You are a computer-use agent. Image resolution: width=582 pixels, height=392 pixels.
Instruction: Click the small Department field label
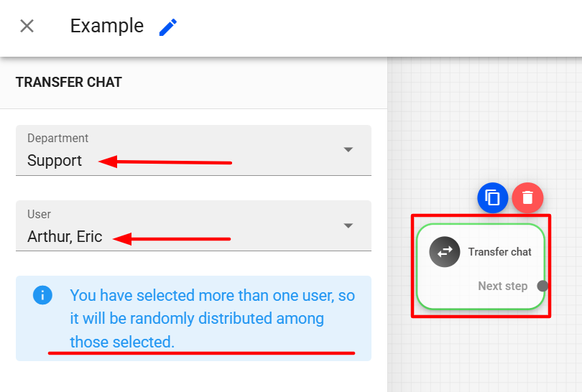tap(58, 138)
